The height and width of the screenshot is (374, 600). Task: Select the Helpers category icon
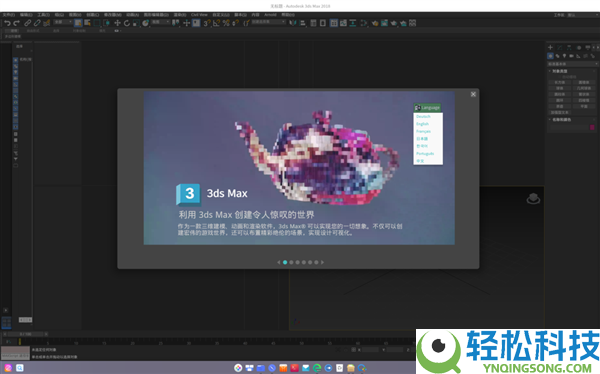click(x=578, y=56)
